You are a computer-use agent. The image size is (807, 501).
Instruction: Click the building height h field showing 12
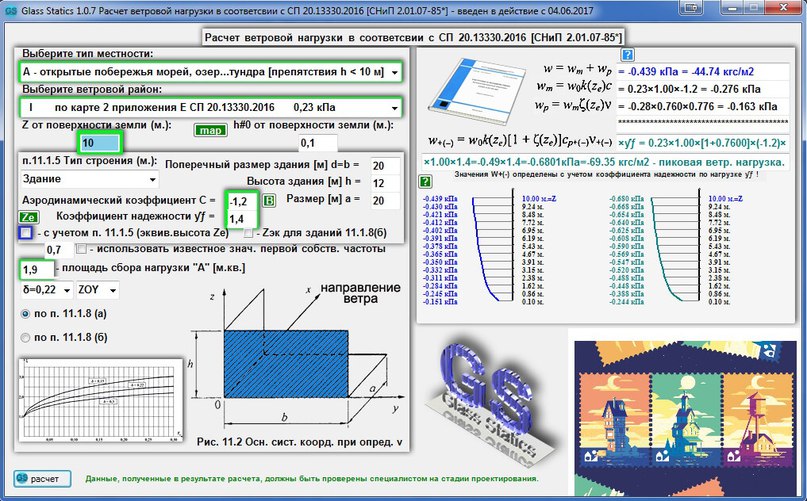(x=384, y=183)
